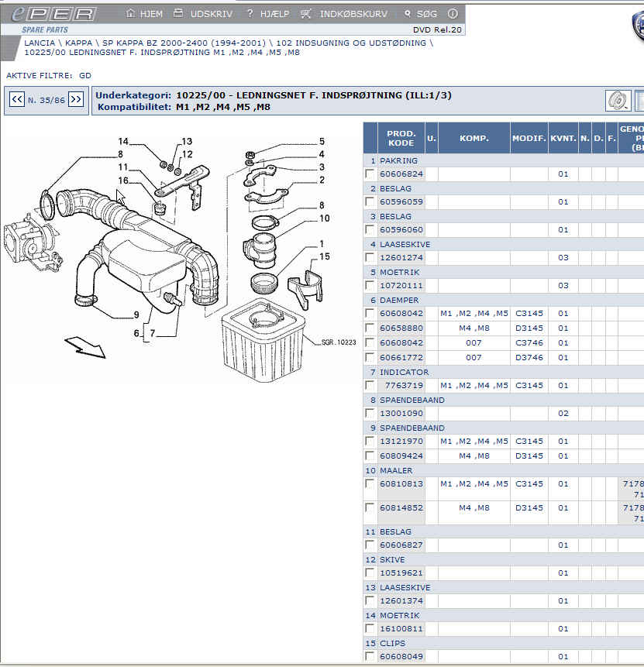This screenshot has width=644, height=667.
Task: Click KAPPA breadcrumb link
Action: click(x=78, y=43)
